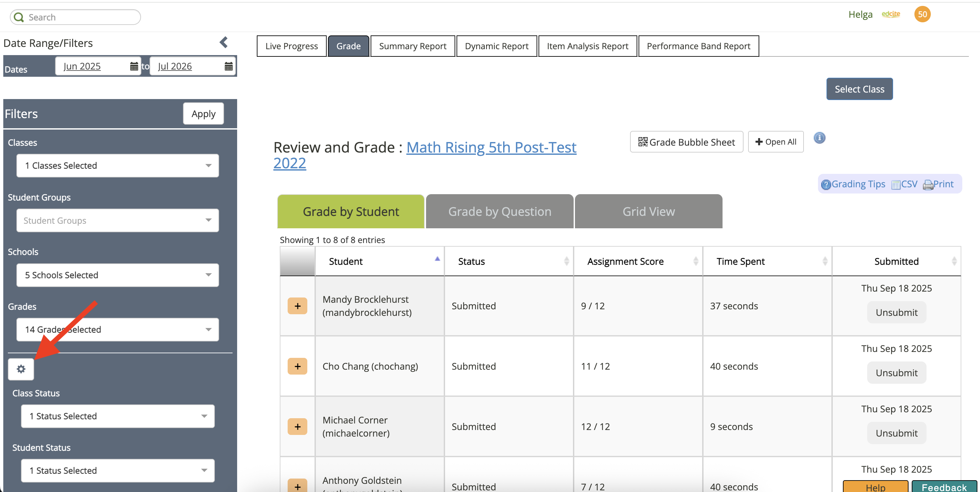Screen dimensions: 980x492
Task: Export grades with the CSV icon
Action: coord(896,185)
